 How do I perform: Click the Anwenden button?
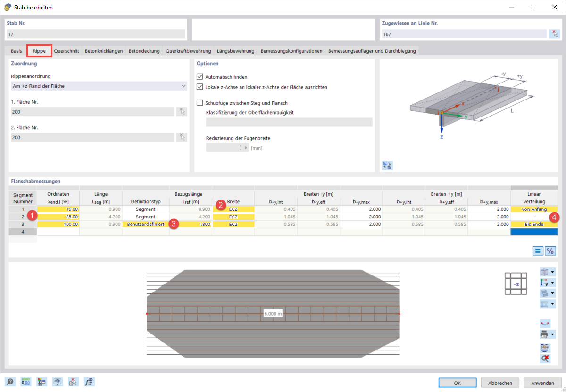click(542, 383)
